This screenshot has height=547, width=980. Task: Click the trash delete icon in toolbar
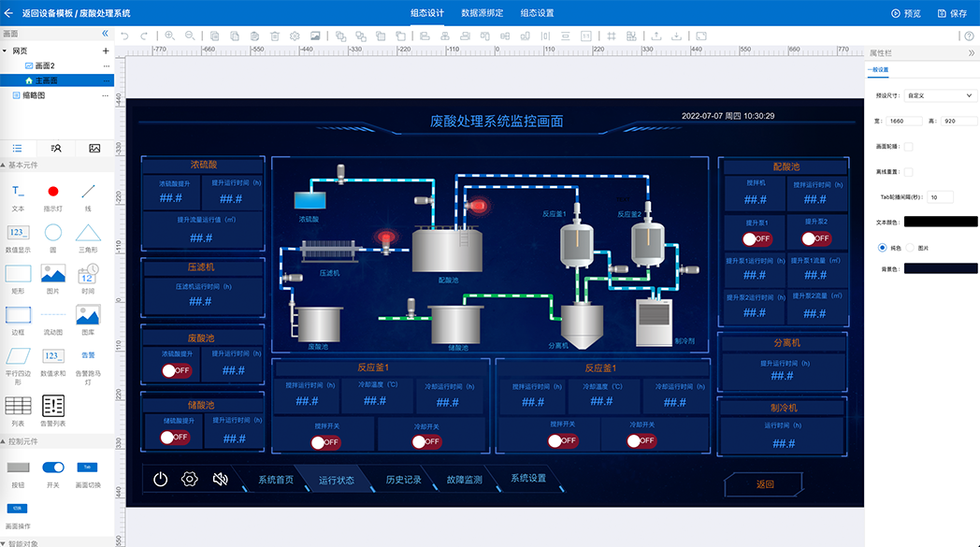tap(275, 36)
